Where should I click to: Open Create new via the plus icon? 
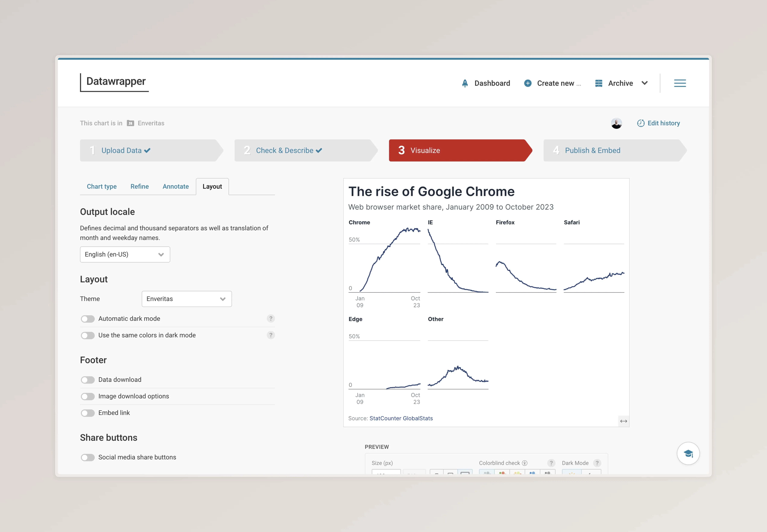click(x=528, y=83)
